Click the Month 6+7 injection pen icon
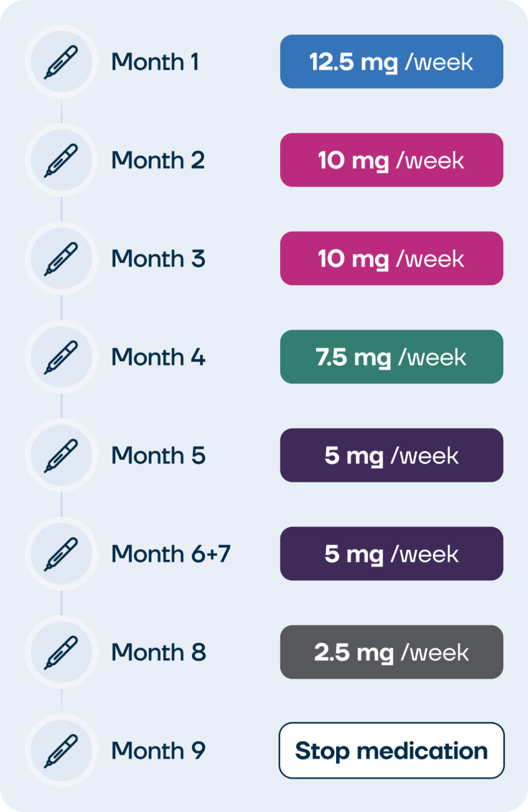The width and height of the screenshot is (528, 812). coord(61,554)
